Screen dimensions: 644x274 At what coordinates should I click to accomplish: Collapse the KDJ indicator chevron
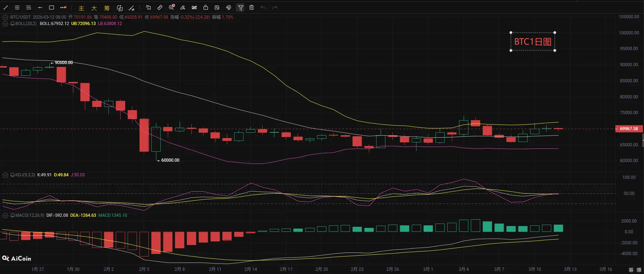tap(5, 175)
